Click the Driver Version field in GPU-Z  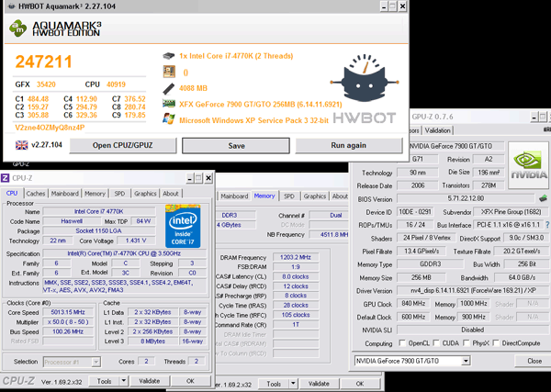click(x=473, y=290)
